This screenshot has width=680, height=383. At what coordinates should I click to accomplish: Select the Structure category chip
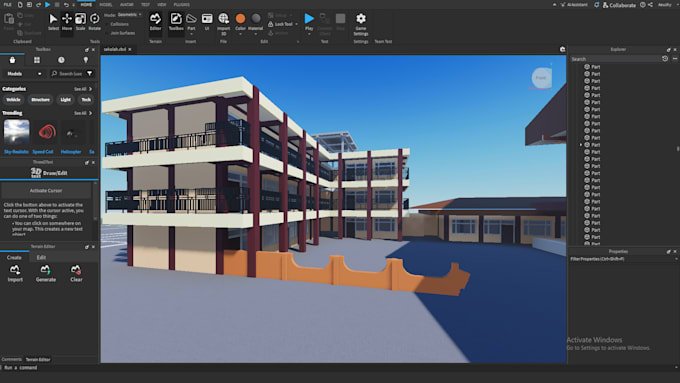coord(40,100)
